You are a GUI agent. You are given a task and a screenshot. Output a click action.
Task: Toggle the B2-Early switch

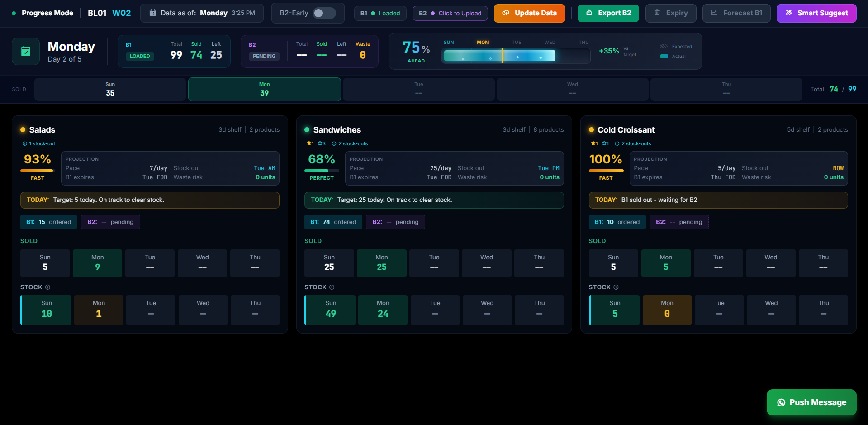[324, 13]
